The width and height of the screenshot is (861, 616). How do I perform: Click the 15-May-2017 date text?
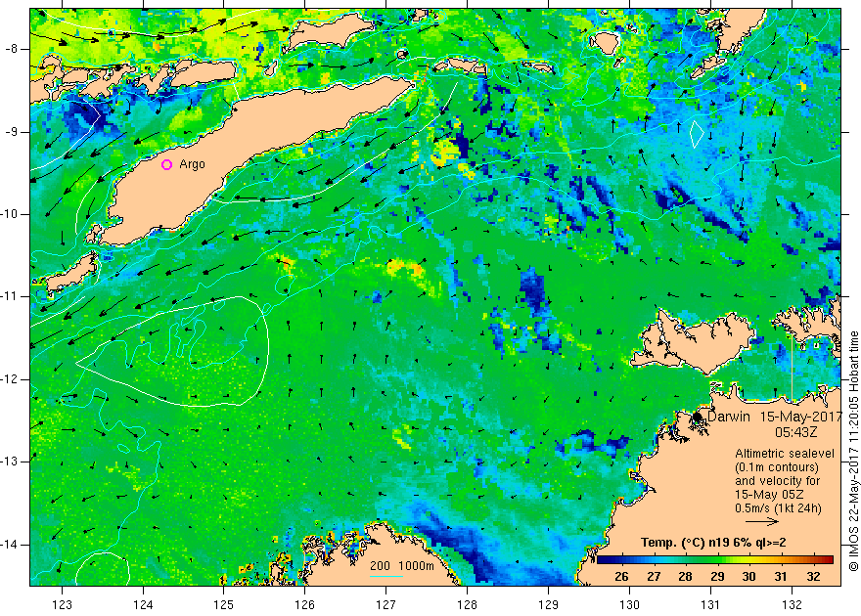[801, 417]
